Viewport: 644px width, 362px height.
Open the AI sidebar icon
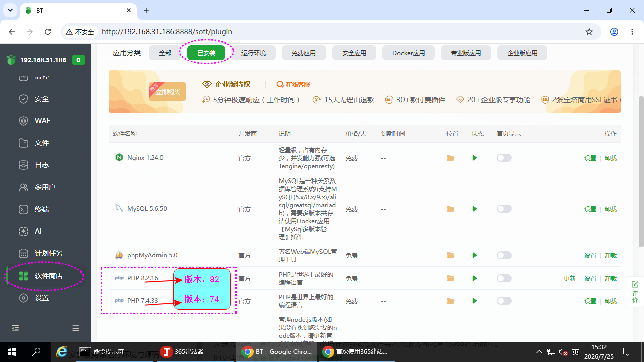pyautogui.click(x=23, y=231)
